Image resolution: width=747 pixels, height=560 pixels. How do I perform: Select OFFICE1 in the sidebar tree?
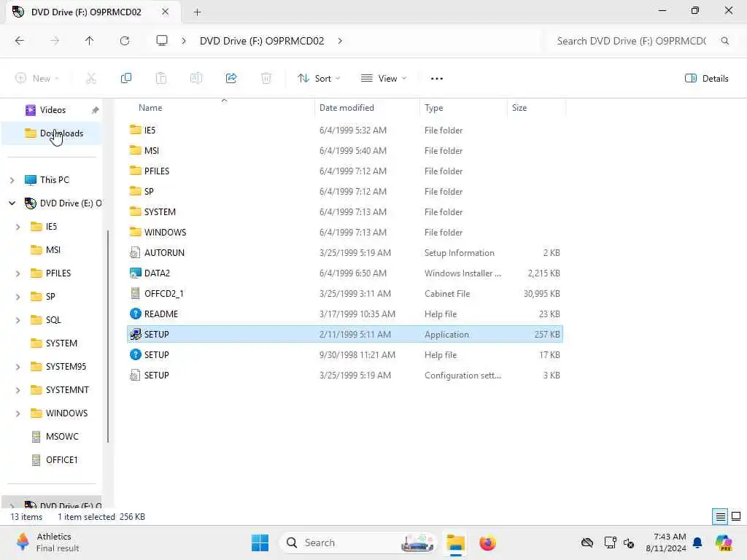coord(61,460)
